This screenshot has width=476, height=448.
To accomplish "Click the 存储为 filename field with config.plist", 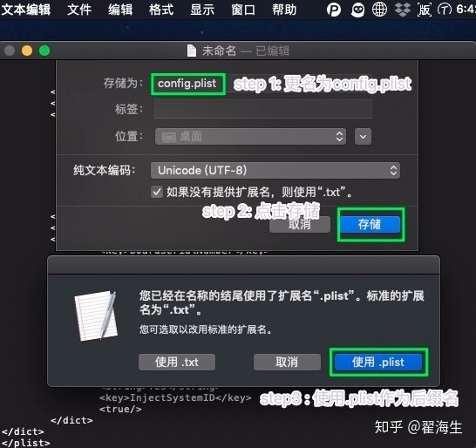I will (x=262, y=84).
